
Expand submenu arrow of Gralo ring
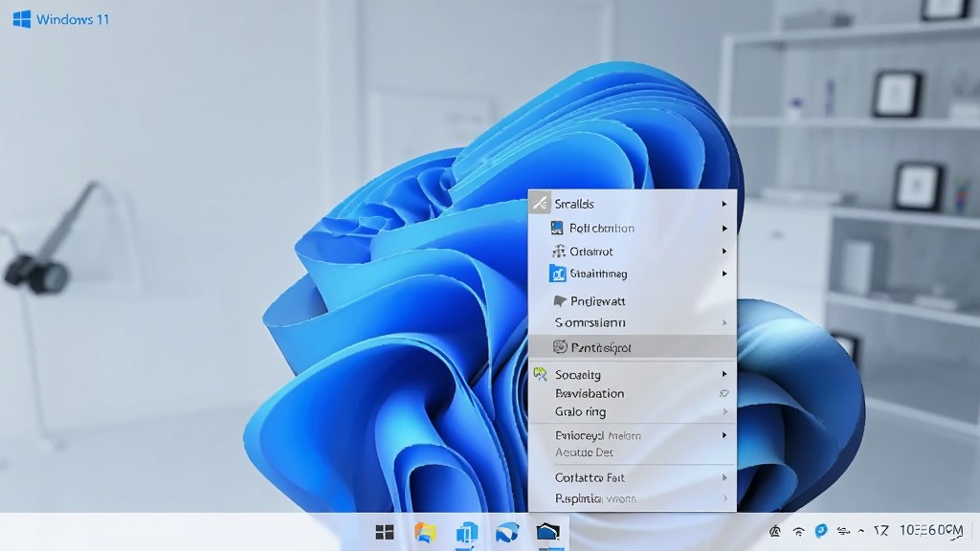[x=724, y=411]
